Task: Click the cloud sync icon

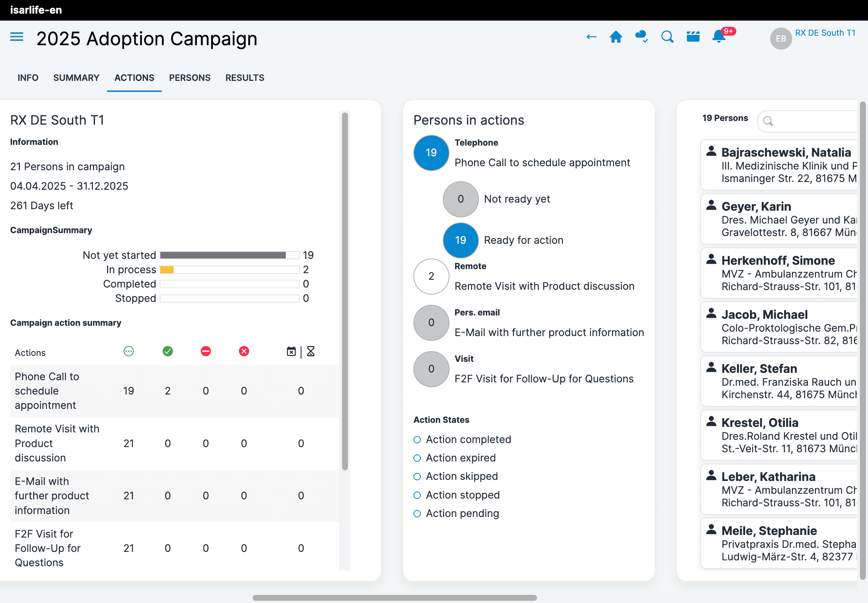Action: 641,37
